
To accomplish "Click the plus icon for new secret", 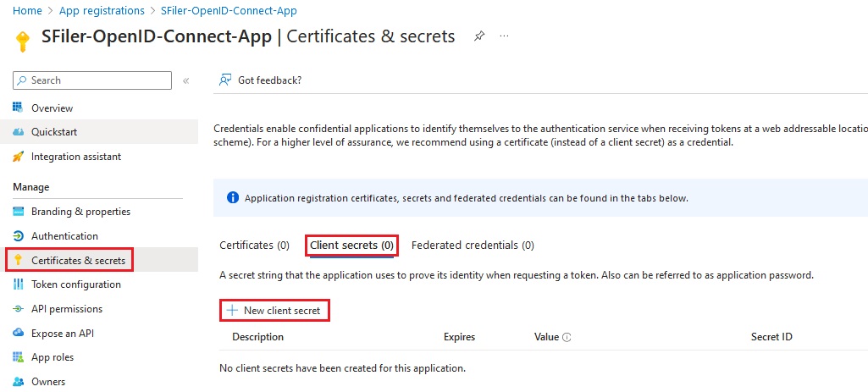I will (x=232, y=311).
